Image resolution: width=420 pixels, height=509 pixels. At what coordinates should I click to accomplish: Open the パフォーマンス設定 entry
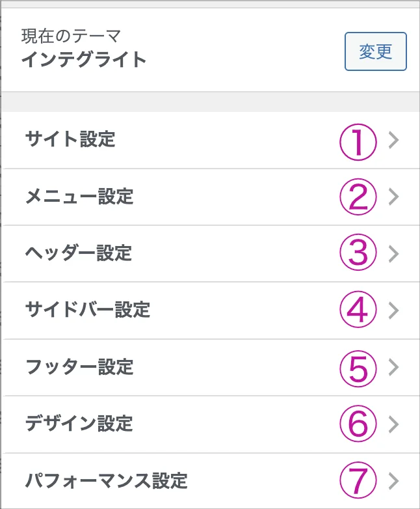point(107,481)
